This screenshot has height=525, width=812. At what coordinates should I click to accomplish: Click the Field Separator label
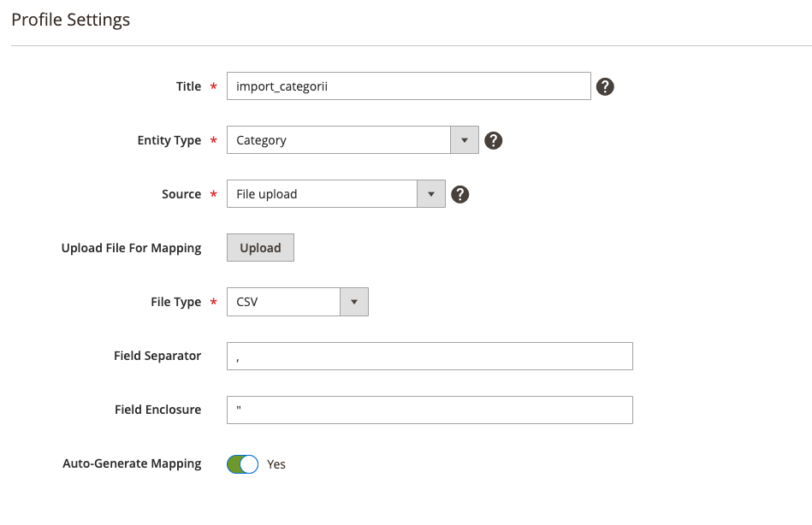157,356
